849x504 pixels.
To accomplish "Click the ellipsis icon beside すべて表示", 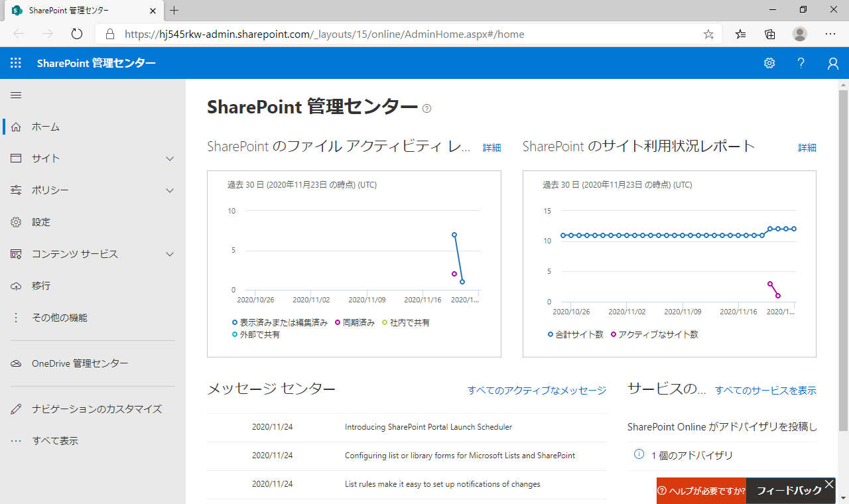I will pos(17,441).
